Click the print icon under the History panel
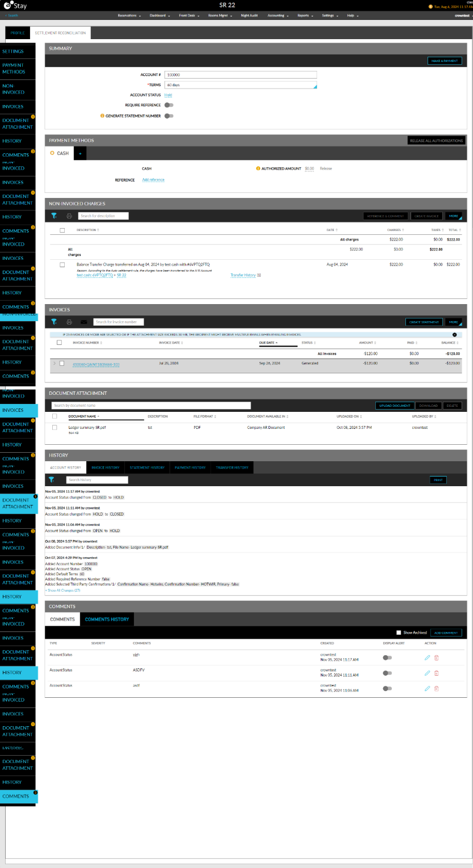 pyautogui.click(x=438, y=479)
